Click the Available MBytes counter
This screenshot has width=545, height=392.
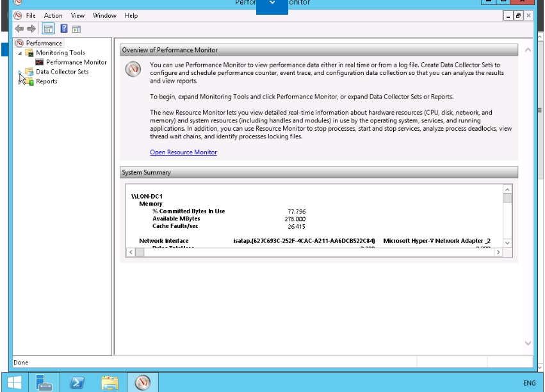pos(176,218)
